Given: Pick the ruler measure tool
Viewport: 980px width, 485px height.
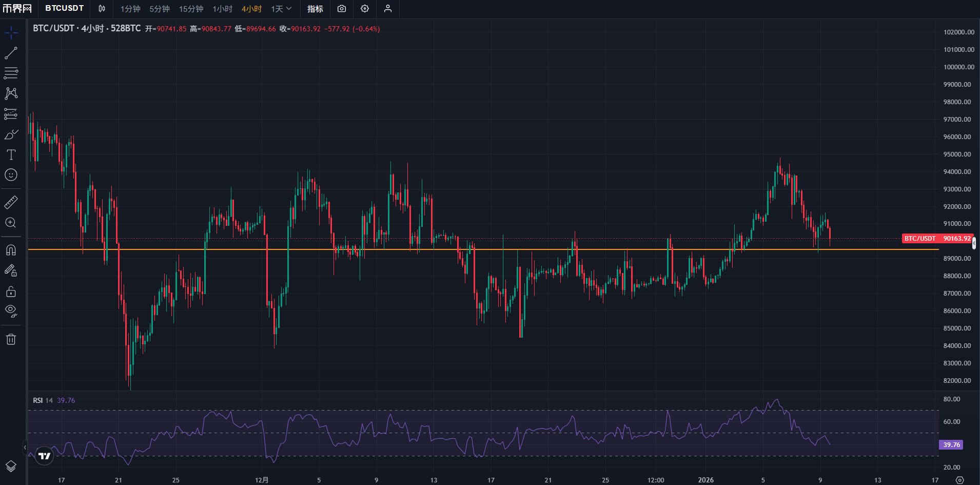Looking at the screenshot, I should [11, 202].
